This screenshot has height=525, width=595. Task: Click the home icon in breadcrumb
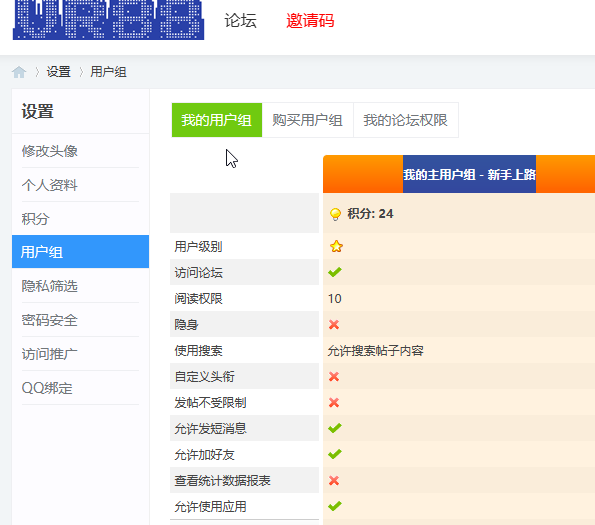point(19,72)
